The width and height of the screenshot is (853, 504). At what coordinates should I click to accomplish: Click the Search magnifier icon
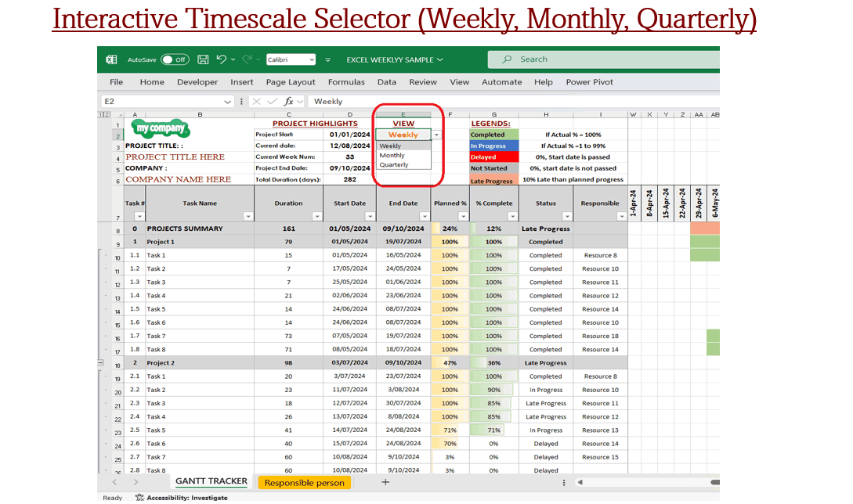coord(509,59)
